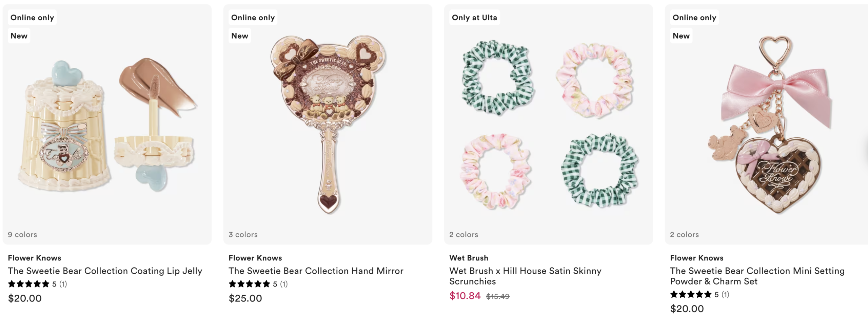Click the 3 colors label on Hand Mirror
Viewport: 868px width, 315px height.
click(243, 235)
